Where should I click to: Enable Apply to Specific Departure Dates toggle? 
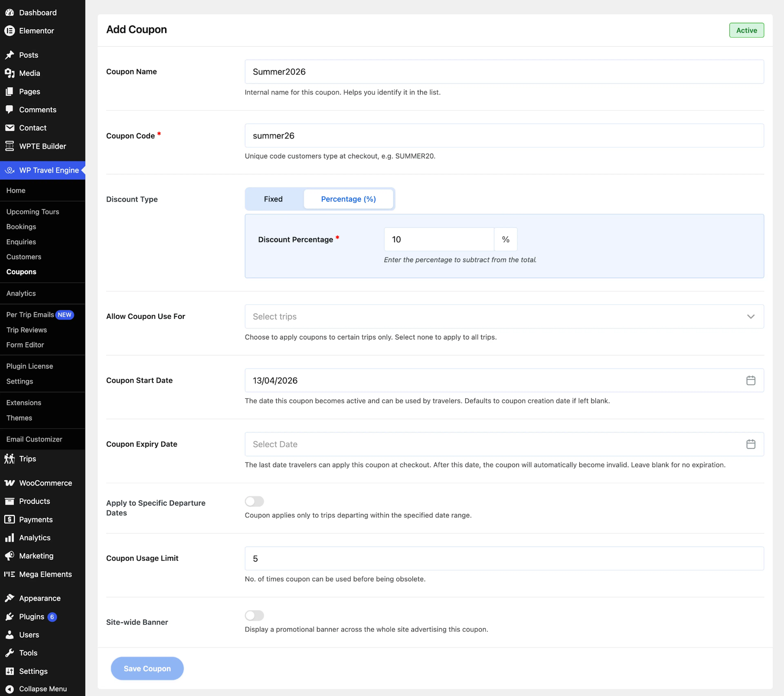coord(254,501)
